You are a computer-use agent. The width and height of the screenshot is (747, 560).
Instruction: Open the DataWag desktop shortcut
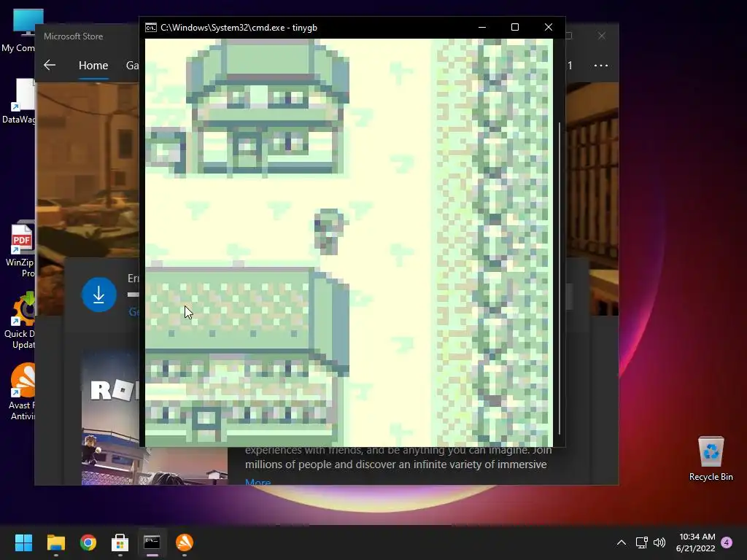click(19, 101)
